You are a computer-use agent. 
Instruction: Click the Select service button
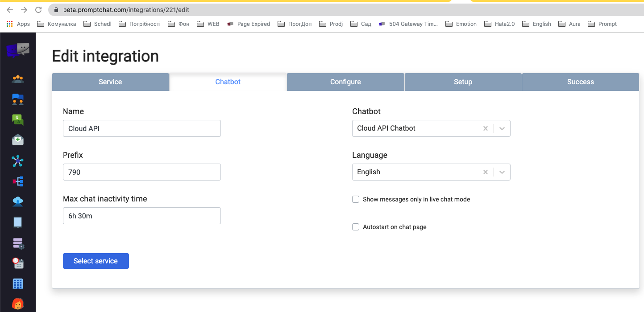click(96, 261)
